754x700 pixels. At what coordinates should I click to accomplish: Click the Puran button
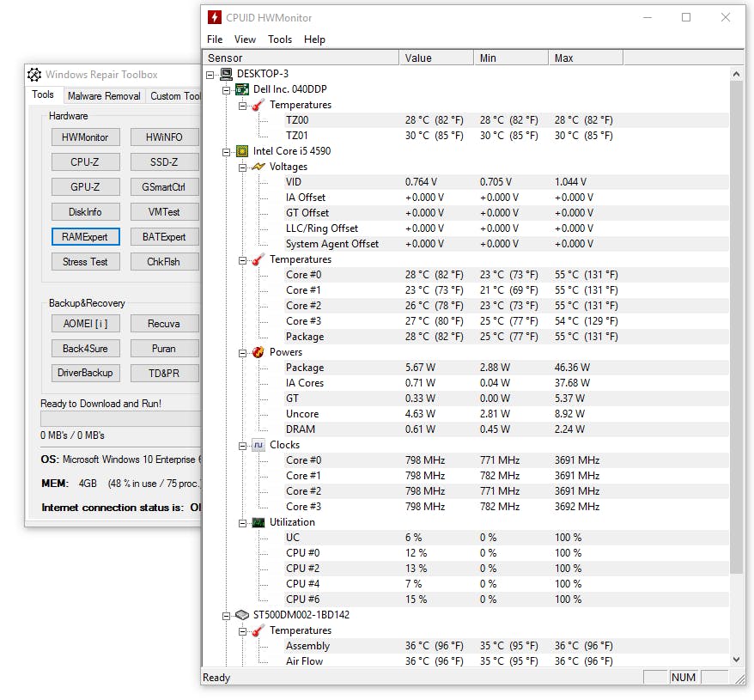coord(164,349)
